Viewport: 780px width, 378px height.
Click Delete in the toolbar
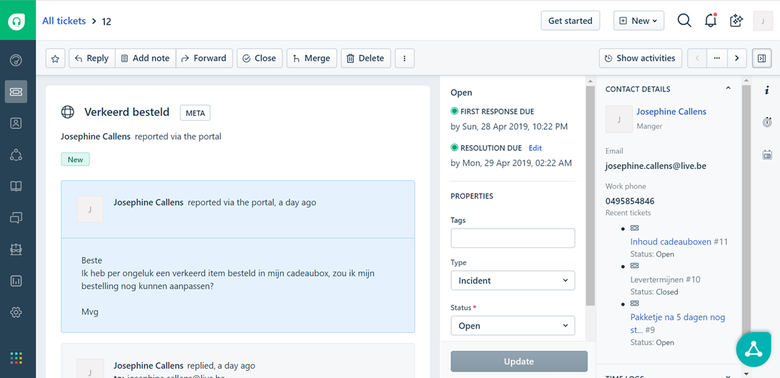(366, 58)
